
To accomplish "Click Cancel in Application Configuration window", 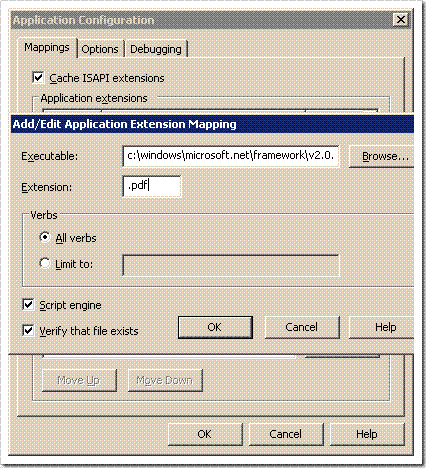I will 286,434.
